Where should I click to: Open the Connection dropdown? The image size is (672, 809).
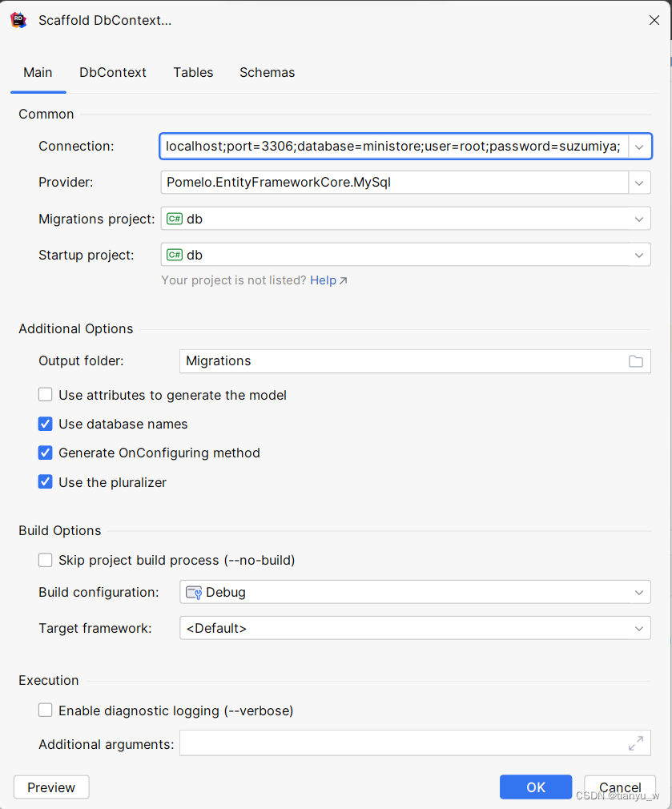coord(639,147)
